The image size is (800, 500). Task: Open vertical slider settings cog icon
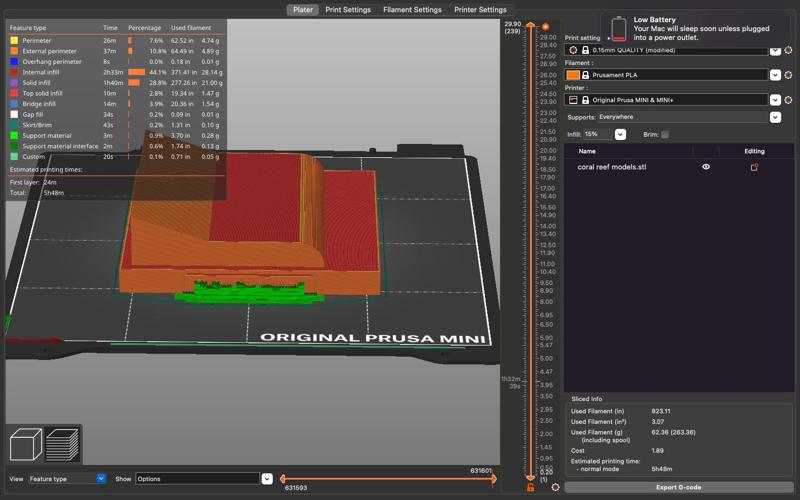556,487
